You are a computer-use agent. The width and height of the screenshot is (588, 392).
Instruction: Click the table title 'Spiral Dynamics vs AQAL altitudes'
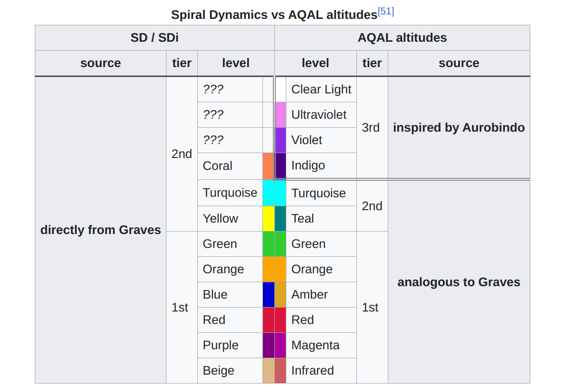click(274, 14)
